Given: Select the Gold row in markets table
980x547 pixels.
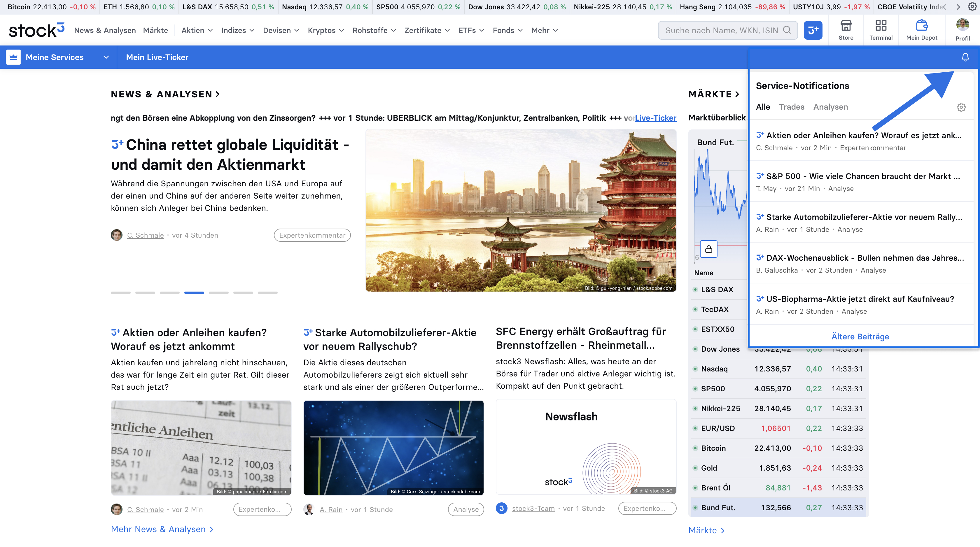Looking at the screenshot, I should pos(778,468).
